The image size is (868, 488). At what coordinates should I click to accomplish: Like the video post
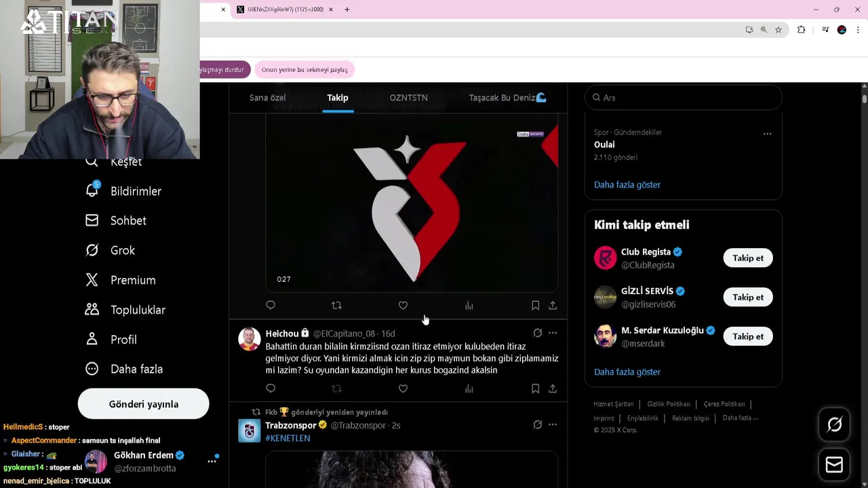click(403, 306)
